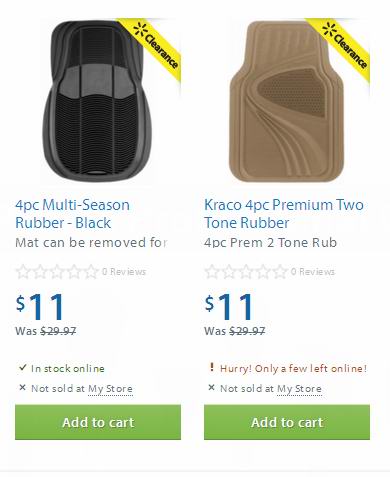Click the X icon beside the Kraco mat's Not sold
This screenshot has width=390, height=477.
pos(211,387)
